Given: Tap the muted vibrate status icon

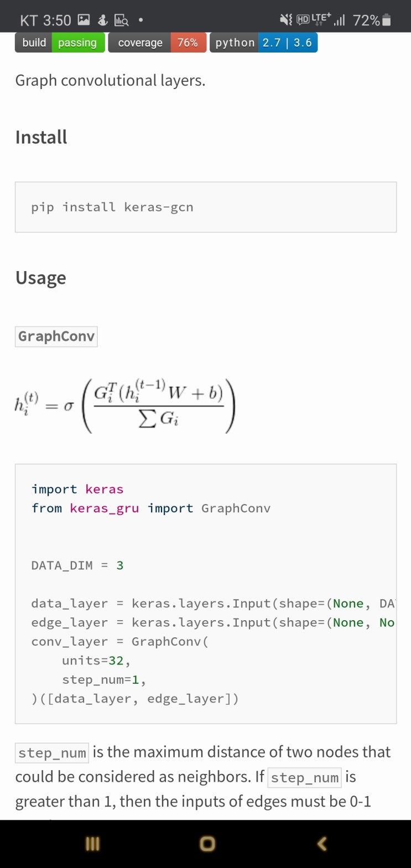Looking at the screenshot, I should 285,20.
